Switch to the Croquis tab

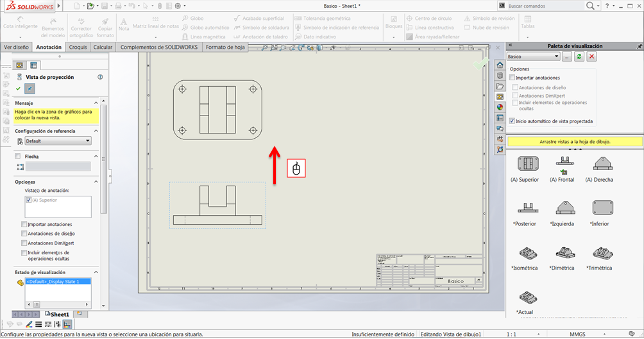(x=78, y=47)
